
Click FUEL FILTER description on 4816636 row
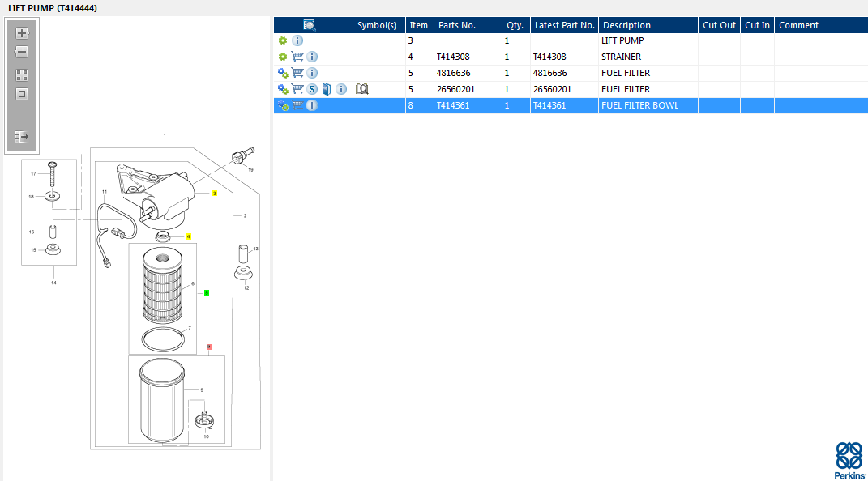[x=648, y=72]
